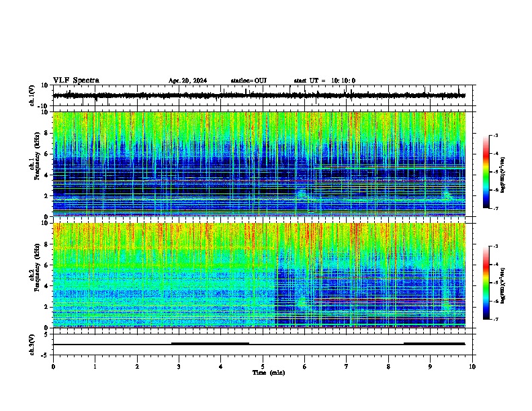The image size is (532, 411).
Task: Click the ch.3 black signal trace
Action: 259,344
